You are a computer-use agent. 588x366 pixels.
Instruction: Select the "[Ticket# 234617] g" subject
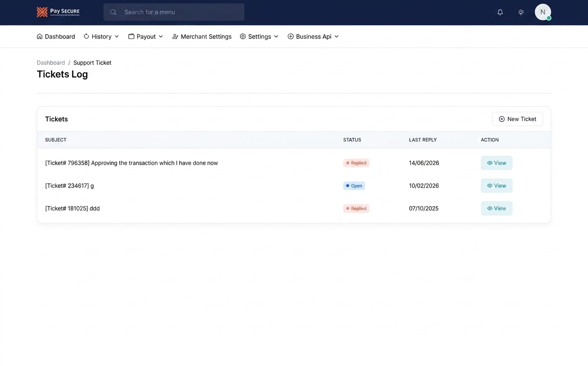point(69,186)
